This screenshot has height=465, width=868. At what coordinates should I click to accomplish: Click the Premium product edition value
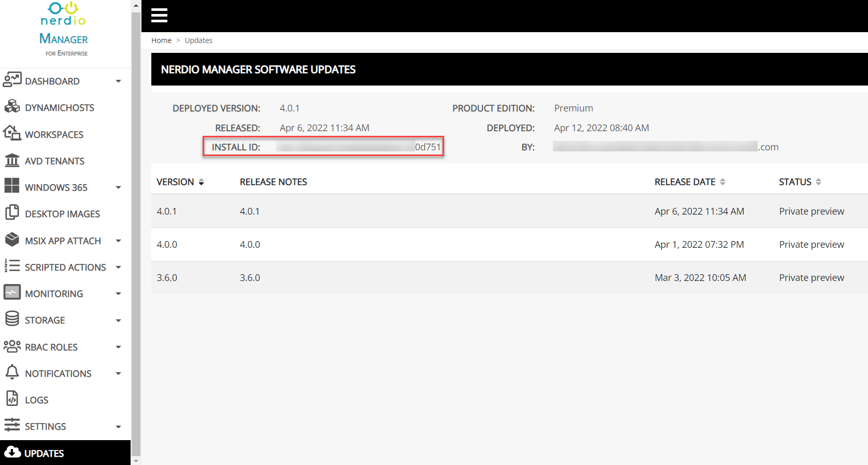point(574,108)
